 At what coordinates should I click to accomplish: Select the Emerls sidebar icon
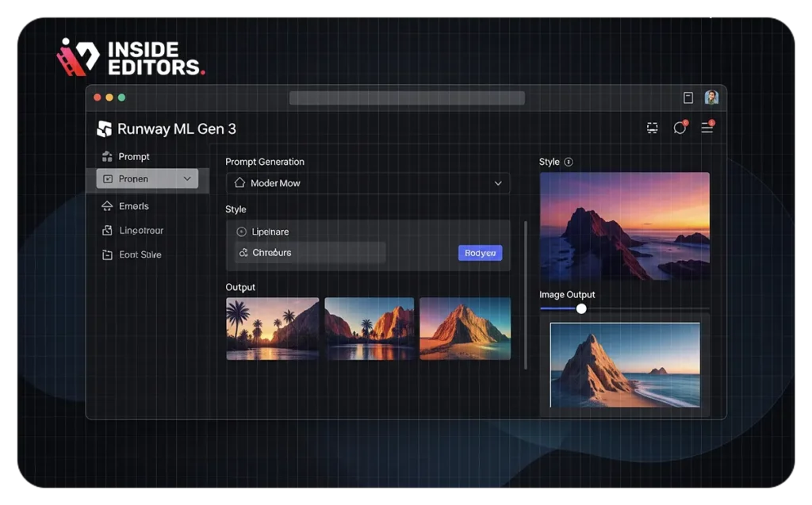(107, 206)
